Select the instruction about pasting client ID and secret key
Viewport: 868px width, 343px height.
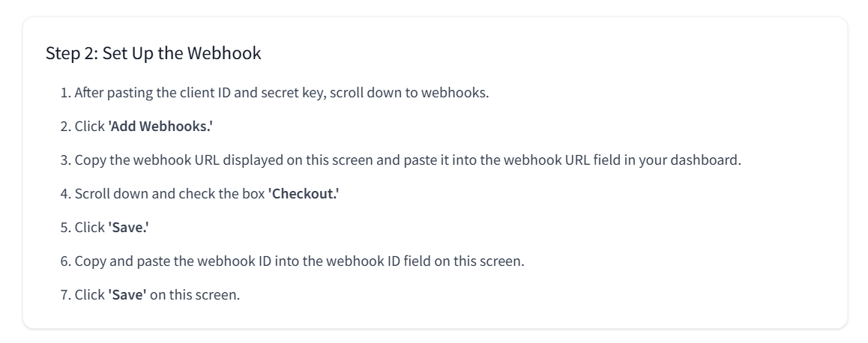coord(282,92)
